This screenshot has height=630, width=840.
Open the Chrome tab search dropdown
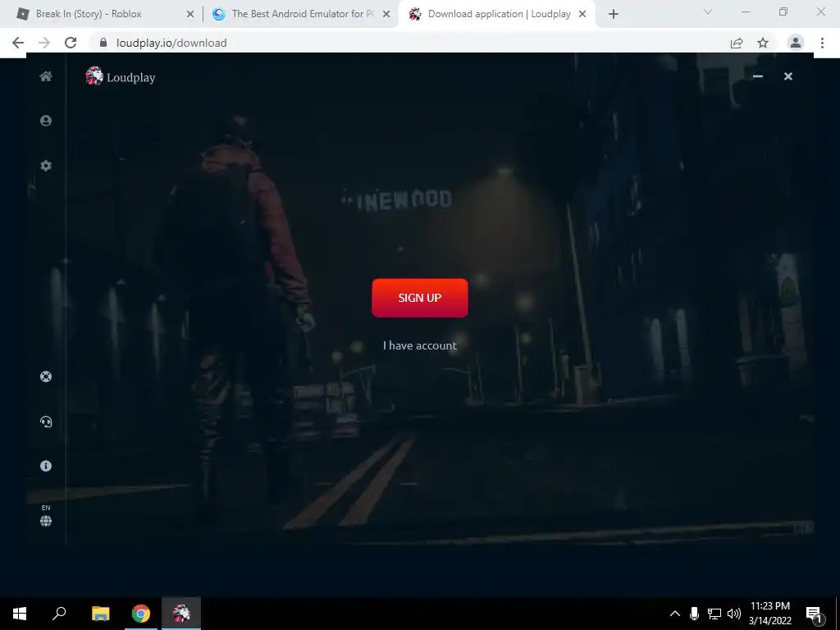(x=708, y=11)
